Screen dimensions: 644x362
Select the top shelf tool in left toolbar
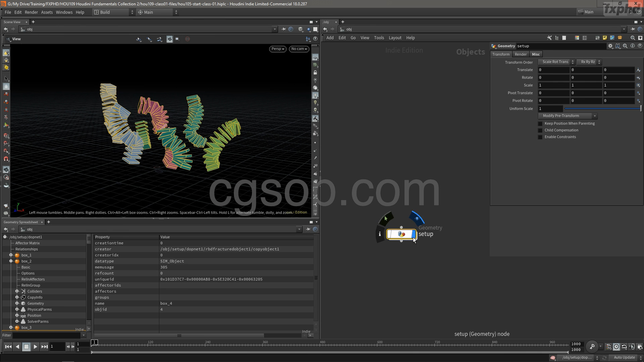tap(6, 53)
